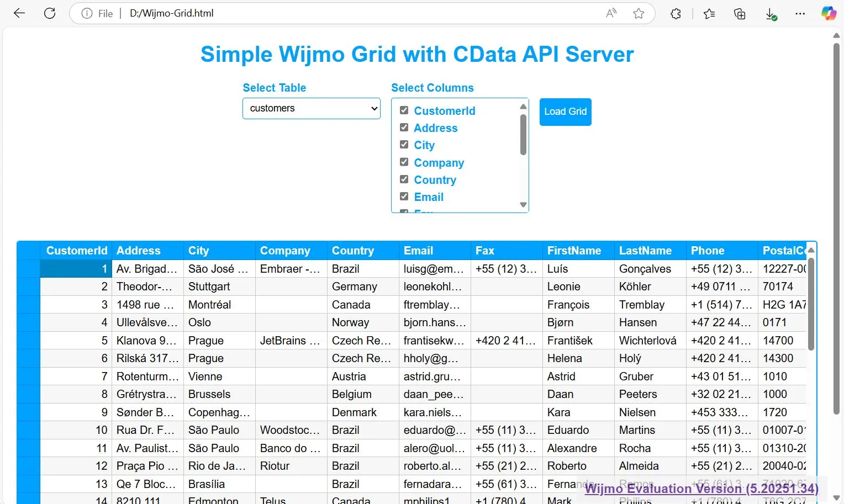Open browser Extensions puzzle icon
844x504 pixels.
pos(676,14)
